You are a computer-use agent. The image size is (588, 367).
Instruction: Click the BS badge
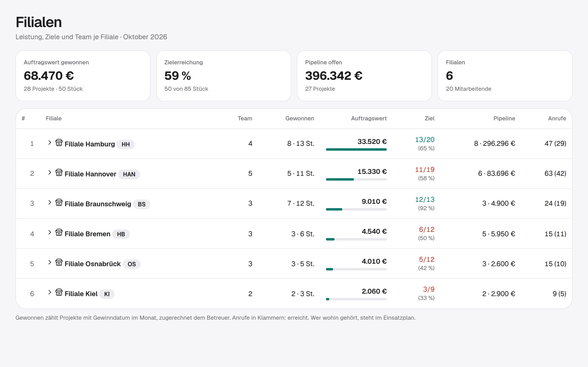coord(142,204)
